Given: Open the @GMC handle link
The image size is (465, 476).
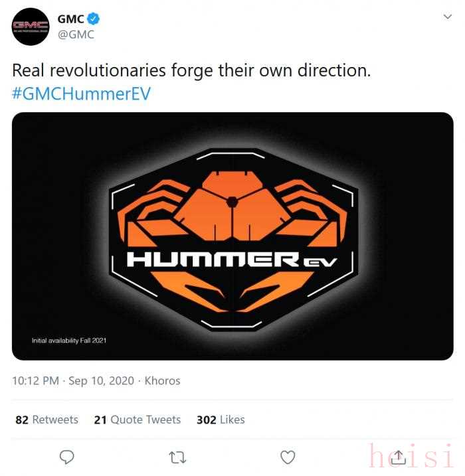Looking at the screenshot, I should point(76,35).
